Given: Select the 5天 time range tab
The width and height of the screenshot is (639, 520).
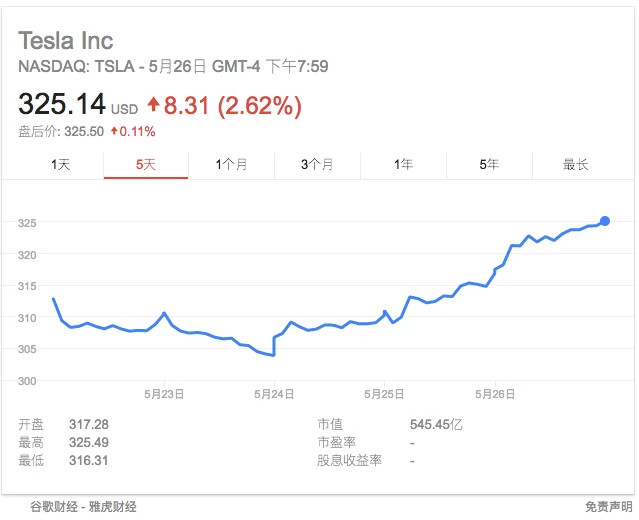Looking at the screenshot, I should point(146,165).
